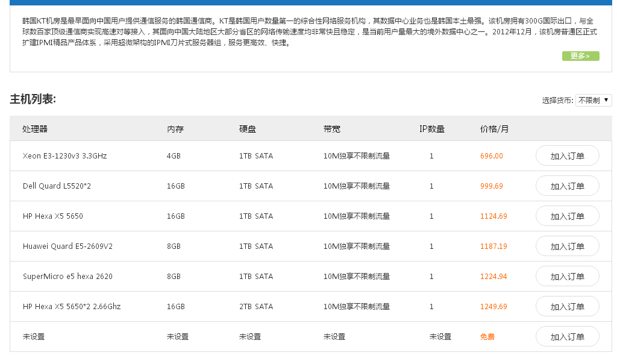Add HP Hexa X5 5650 16GB 1TB to order
617x364 pixels.
[x=568, y=216]
